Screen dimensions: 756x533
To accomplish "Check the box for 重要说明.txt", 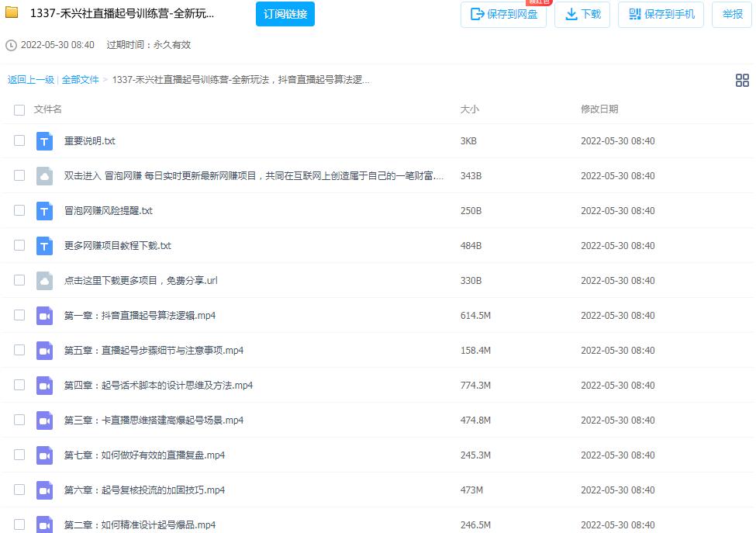I will (19, 140).
